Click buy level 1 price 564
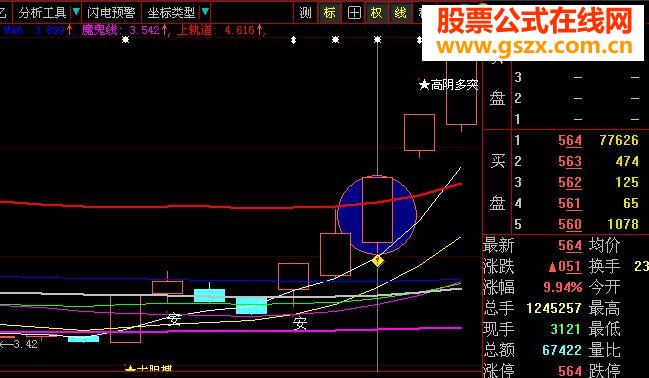 coord(570,140)
